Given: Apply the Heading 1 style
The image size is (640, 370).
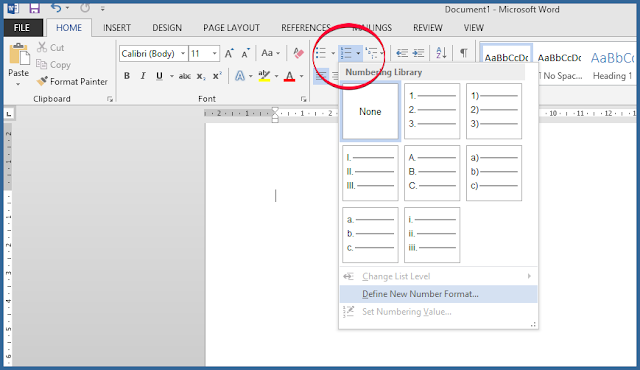Looking at the screenshot, I should [612, 65].
